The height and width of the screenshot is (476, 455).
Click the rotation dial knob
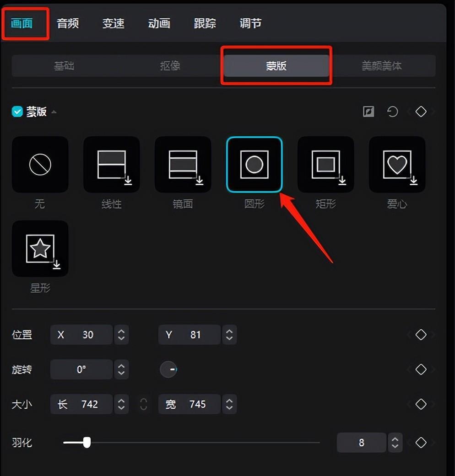click(168, 369)
